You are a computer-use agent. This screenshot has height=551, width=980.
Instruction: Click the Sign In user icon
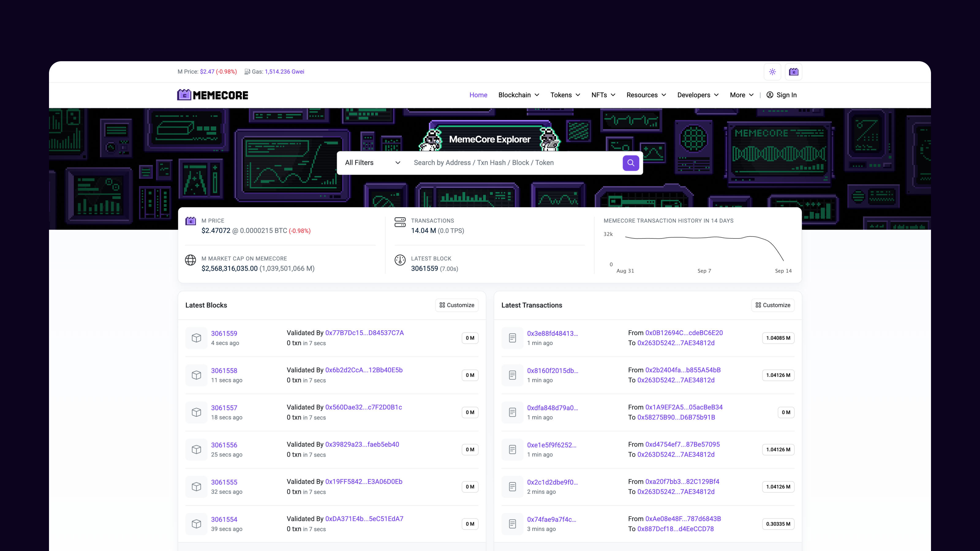coord(770,95)
